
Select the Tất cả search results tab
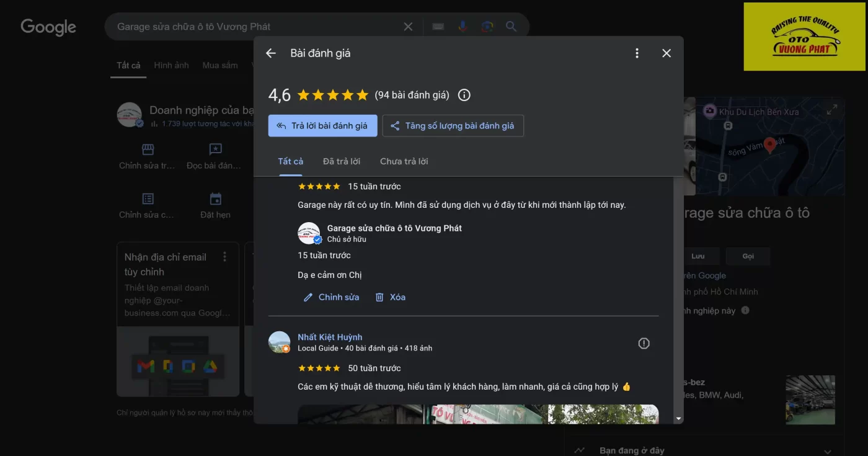(128, 65)
